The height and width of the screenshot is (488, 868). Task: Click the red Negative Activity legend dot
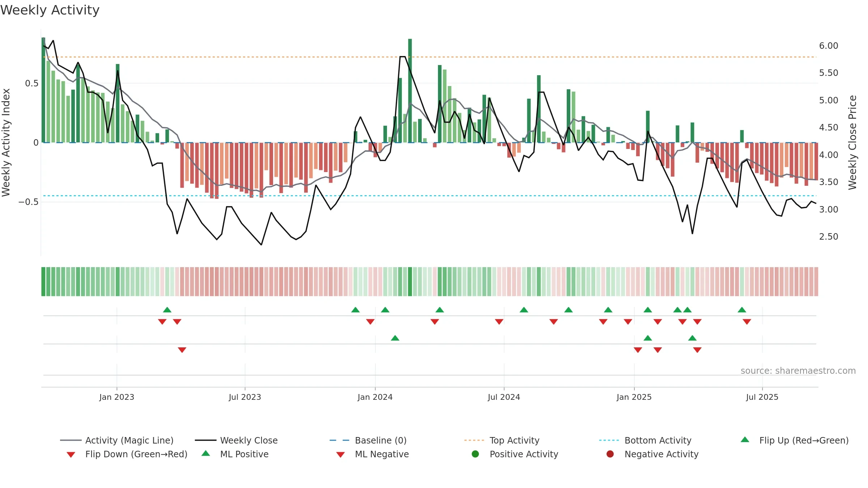click(610, 454)
